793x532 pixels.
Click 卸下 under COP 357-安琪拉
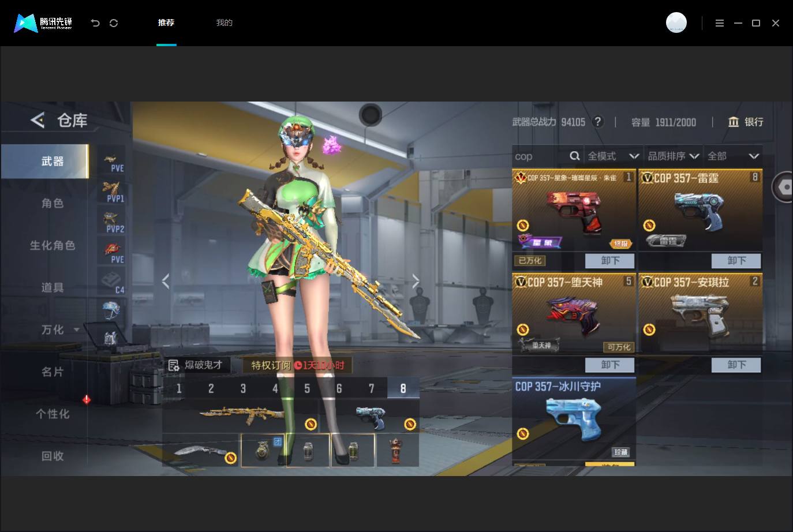point(736,365)
